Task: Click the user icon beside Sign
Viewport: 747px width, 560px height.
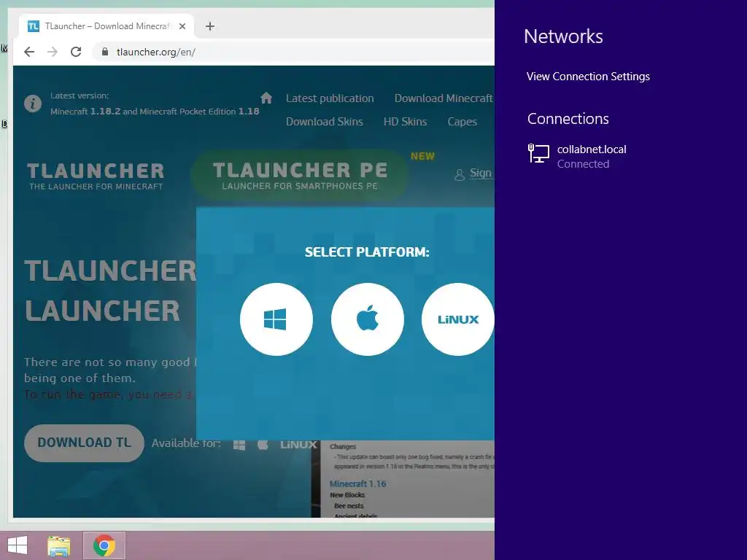Action: click(x=460, y=175)
